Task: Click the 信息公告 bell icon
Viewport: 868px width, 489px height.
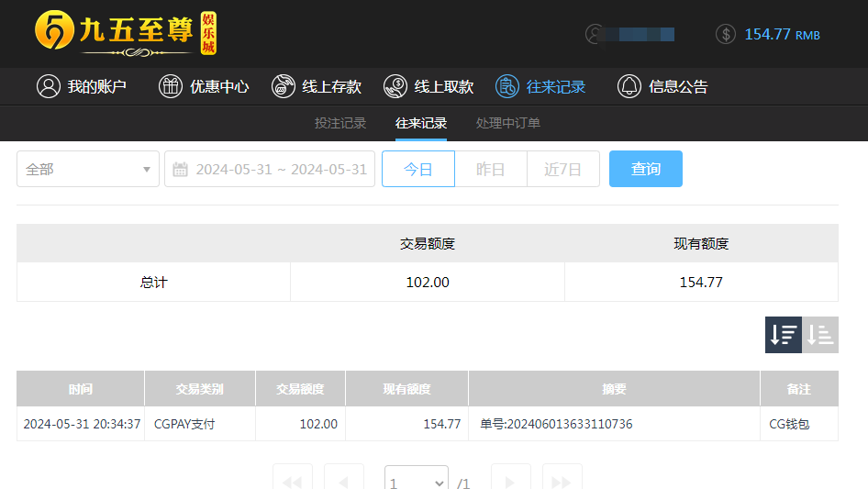Action: pyautogui.click(x=629, y=86)
